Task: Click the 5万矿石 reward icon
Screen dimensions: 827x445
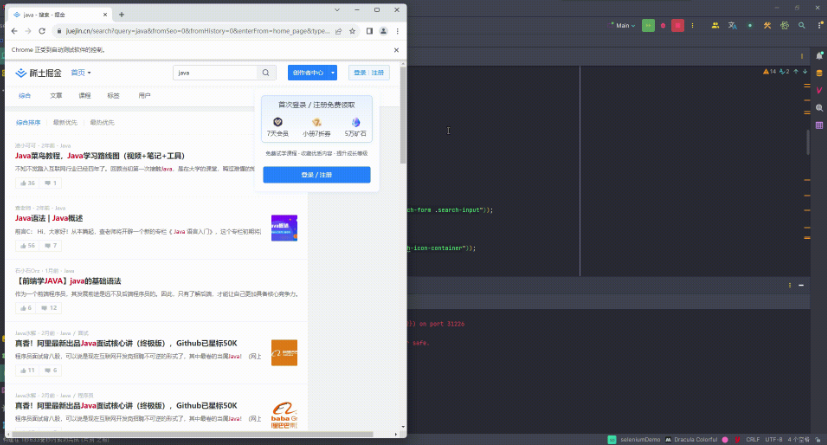Action: (x=355, y=122)
